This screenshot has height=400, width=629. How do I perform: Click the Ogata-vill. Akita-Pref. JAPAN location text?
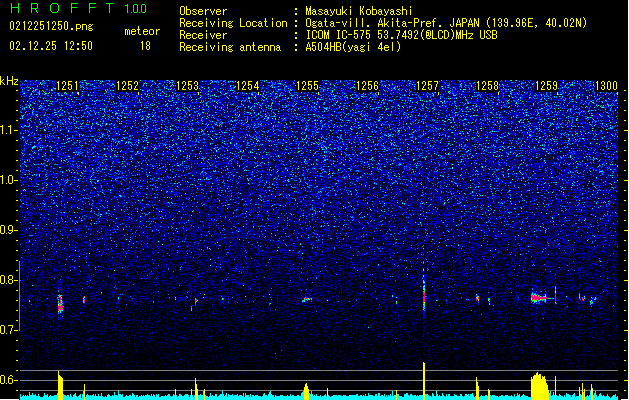point(446,23)
